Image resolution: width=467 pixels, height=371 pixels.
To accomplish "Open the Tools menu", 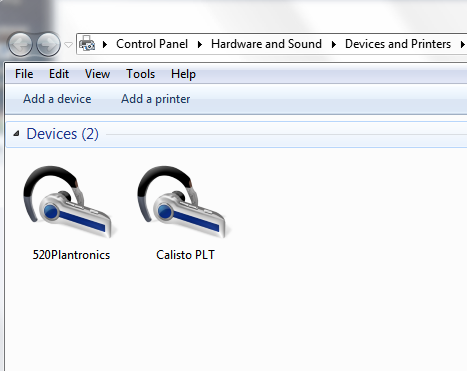I will [141, 74].
